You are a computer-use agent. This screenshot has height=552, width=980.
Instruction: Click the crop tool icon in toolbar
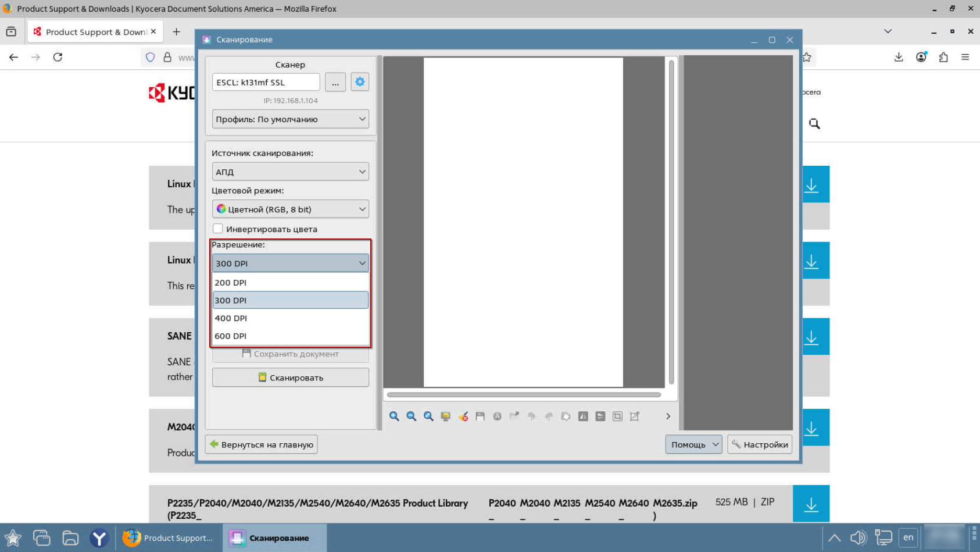[x=617, y=416]
